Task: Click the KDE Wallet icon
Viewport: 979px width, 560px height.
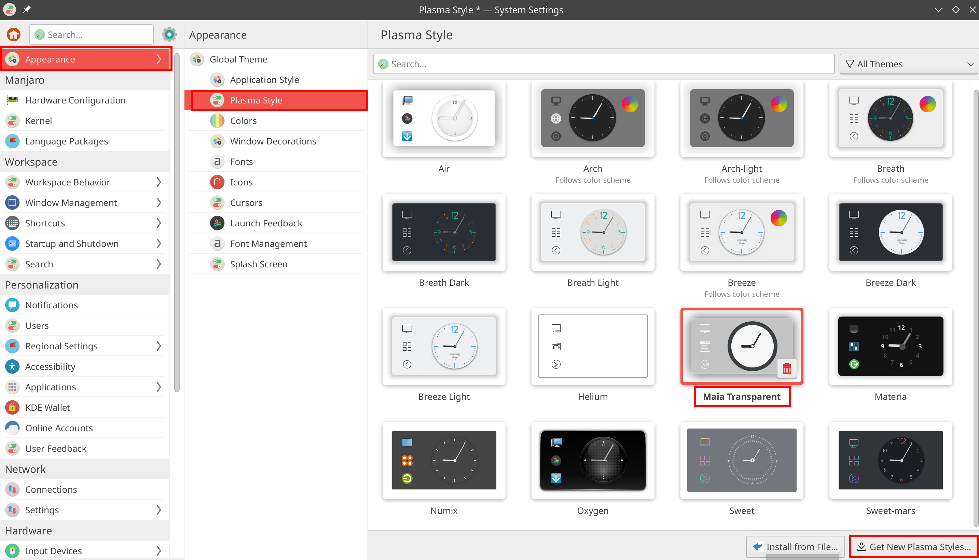Action: [x=12, y=407]
